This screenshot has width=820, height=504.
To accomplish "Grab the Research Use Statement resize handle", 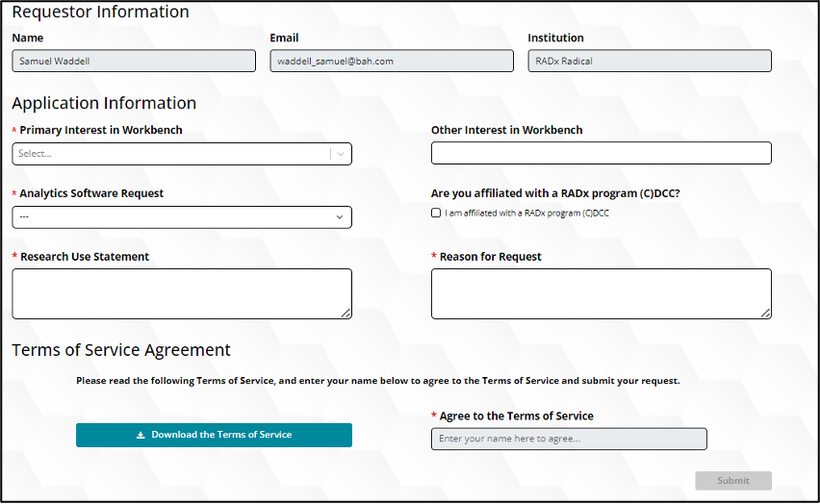I will [x=346, y=313].
